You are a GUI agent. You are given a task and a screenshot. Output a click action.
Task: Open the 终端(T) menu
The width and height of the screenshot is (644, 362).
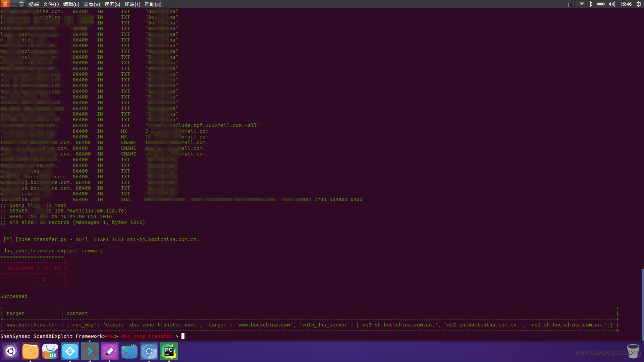coord(132,4)
